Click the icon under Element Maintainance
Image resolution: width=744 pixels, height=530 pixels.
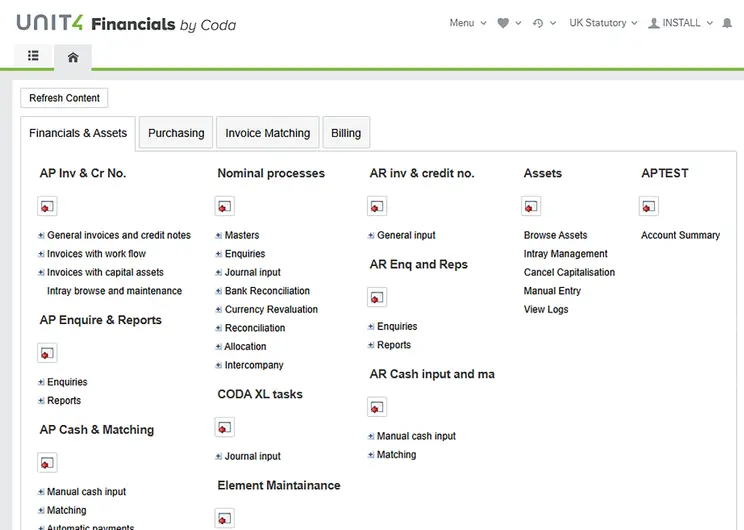(224, 519)
